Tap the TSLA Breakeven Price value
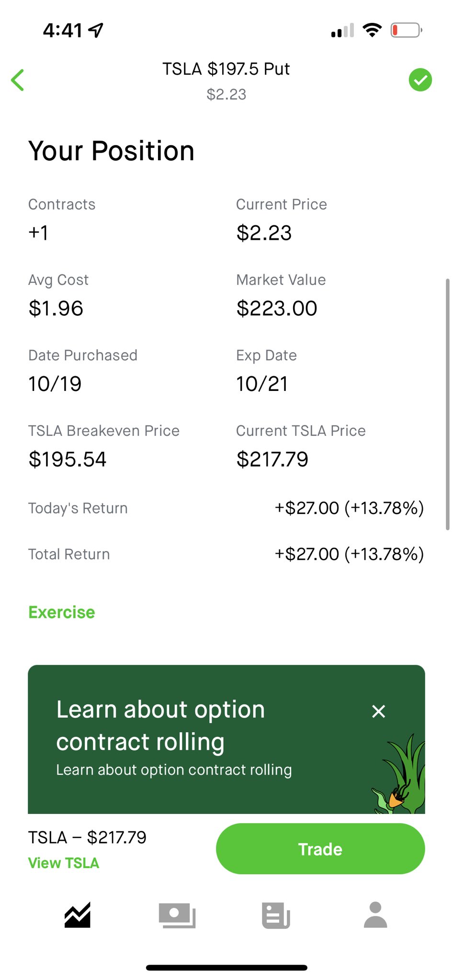Viewport: 453px width, 980px height. click(68, 459)
